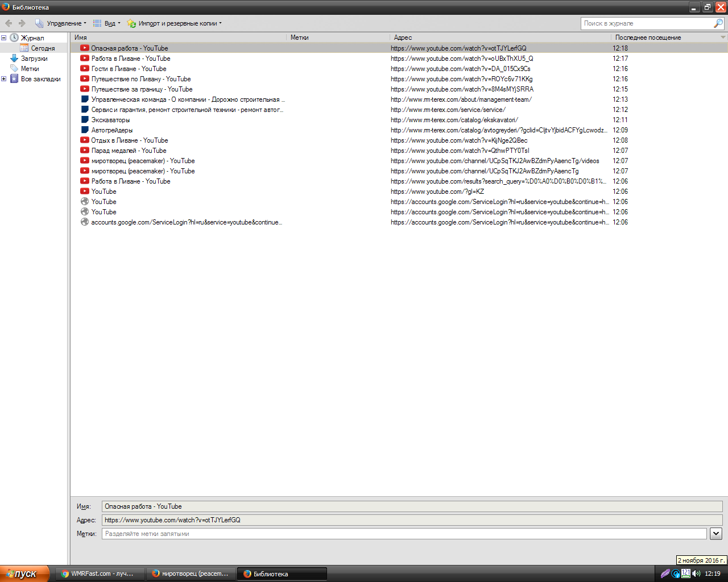Click the address https://www.youtube.com/?gl=KZ
Screen dimensions: 728x582
tap(437, 192)
